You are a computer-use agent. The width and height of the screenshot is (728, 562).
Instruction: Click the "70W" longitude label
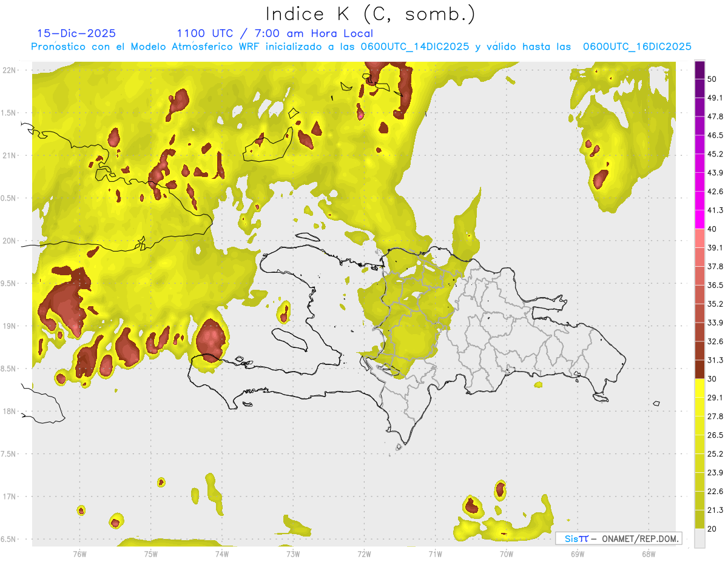[x=507, y=554]
